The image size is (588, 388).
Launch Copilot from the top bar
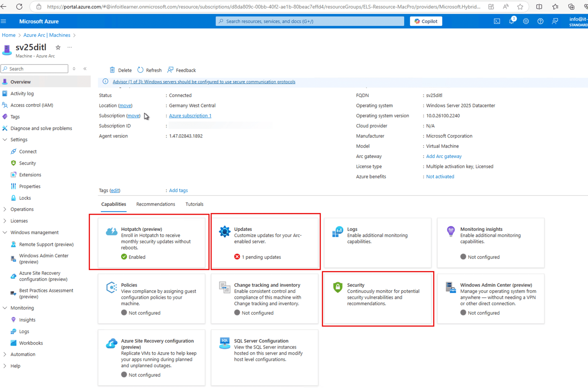click(426, 21)
